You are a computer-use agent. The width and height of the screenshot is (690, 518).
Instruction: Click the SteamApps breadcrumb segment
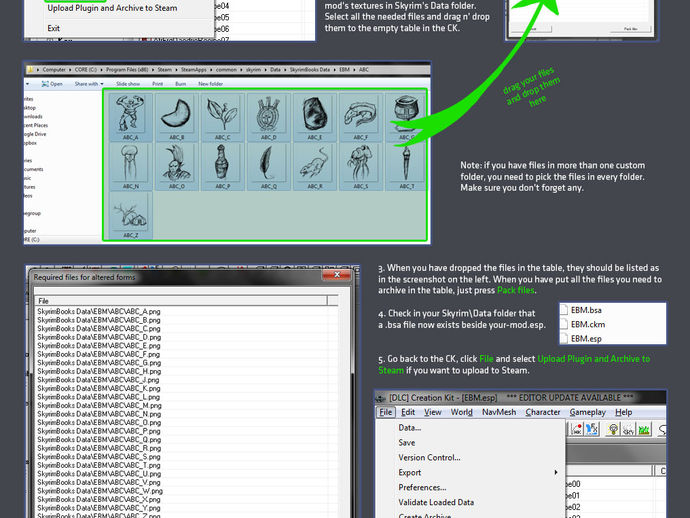(194, 70)
